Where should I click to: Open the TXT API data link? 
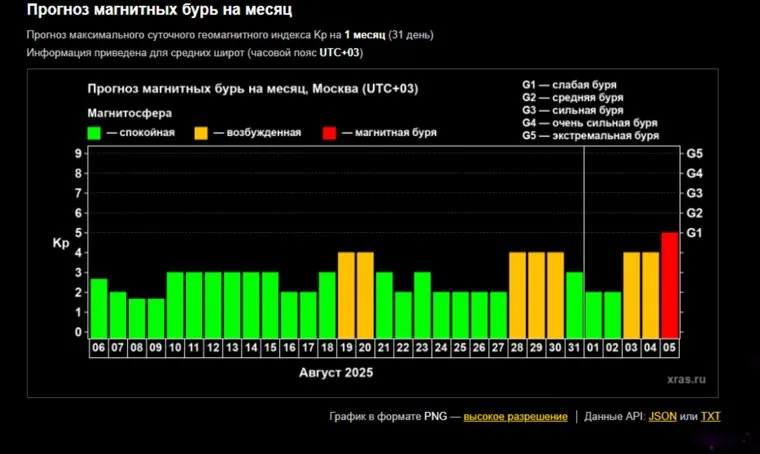pyautogui.click(x=710, y=416)
